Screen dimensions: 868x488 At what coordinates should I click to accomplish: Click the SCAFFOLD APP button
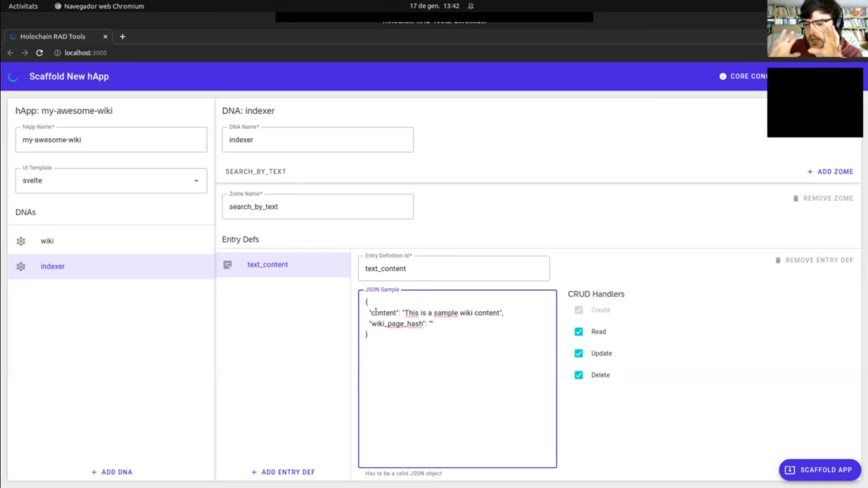(x=820, y=470)
